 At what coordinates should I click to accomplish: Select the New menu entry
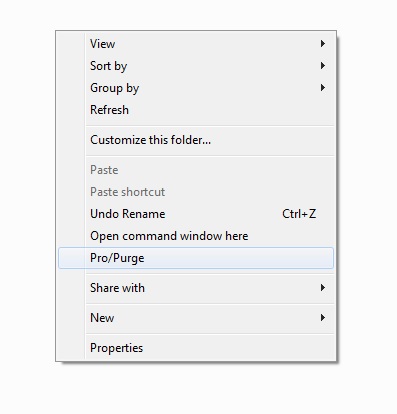click(196, 318)
